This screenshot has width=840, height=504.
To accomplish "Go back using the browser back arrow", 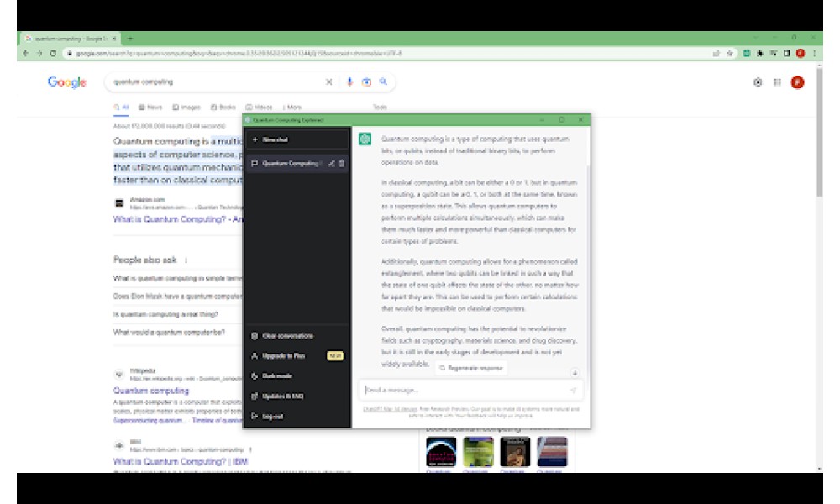I will pyautogui.click(x=26, y=54).
